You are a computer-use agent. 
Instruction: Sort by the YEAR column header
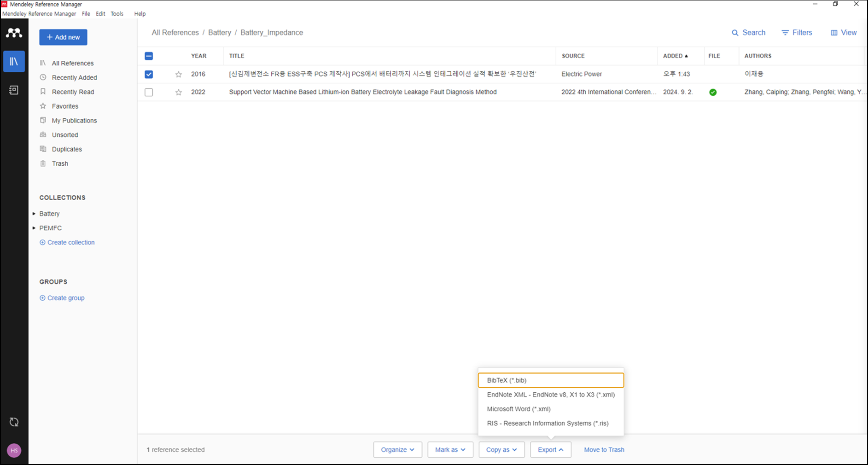pyautogui.click(x=199, y=56)
